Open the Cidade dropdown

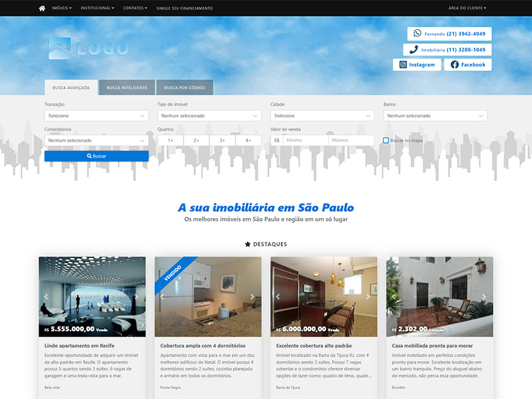coord(323,116)
